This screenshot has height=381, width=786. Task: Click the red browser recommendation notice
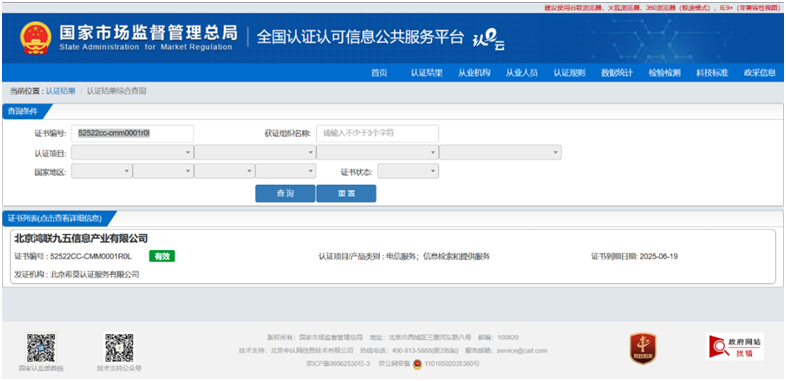[664, 8]
